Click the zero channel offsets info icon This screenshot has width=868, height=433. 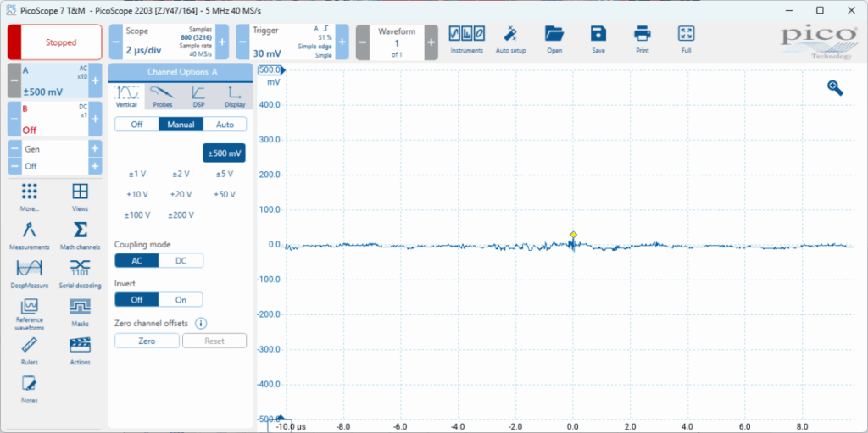tap(202, 323)
